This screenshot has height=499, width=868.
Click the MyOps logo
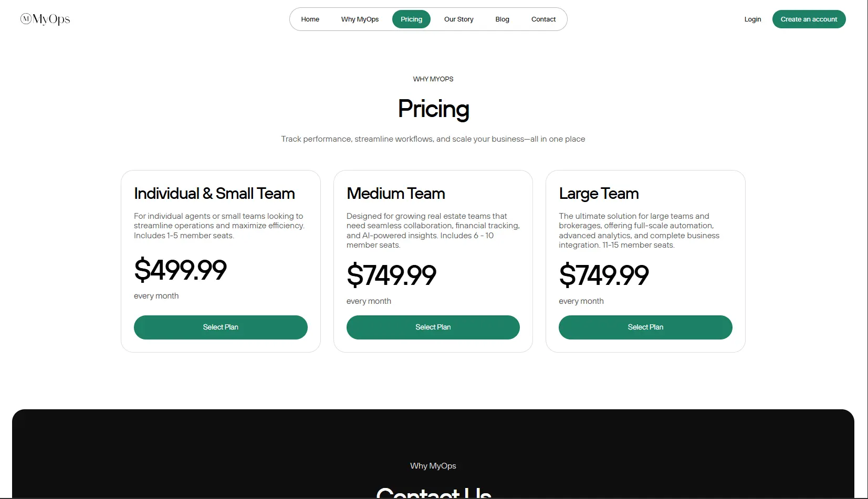(x=45, y=19)
